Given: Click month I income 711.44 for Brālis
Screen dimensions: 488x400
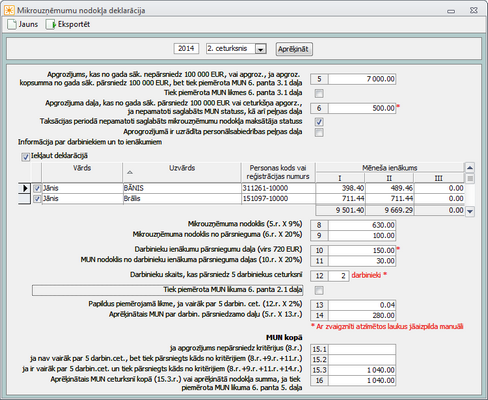Looking at the screenshot, I should point(340,199).
